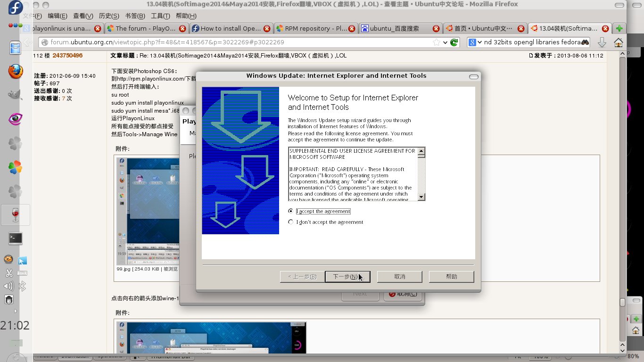644x362 pixels.
Task: Open the terminal icon in the left panel
Action: point(16,239)
